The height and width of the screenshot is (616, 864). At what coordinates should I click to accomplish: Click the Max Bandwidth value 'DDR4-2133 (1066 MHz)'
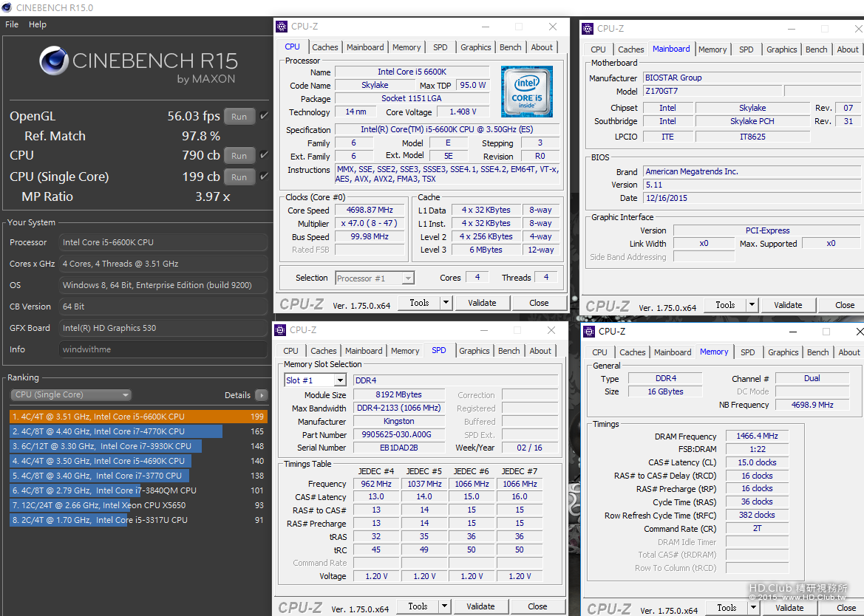pos(399,408)
